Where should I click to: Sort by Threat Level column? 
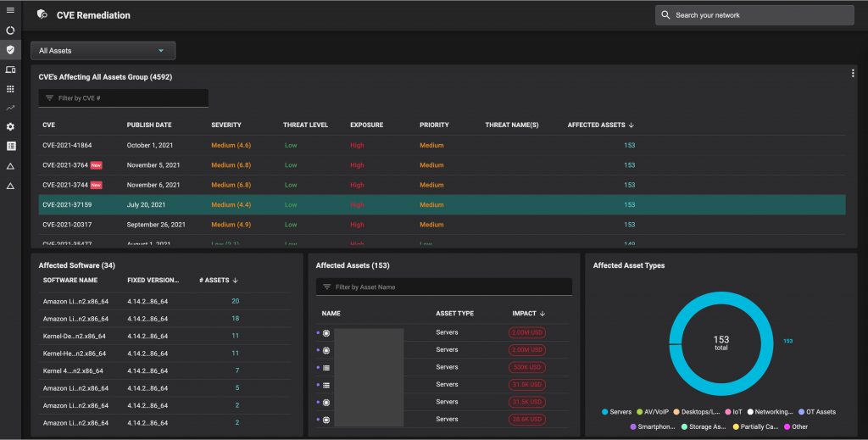point(305,125)
